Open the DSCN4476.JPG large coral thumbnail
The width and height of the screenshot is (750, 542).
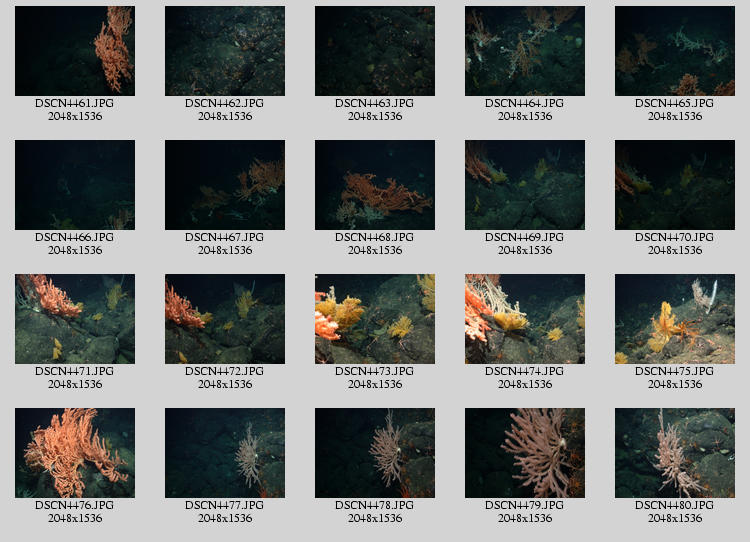75,453
